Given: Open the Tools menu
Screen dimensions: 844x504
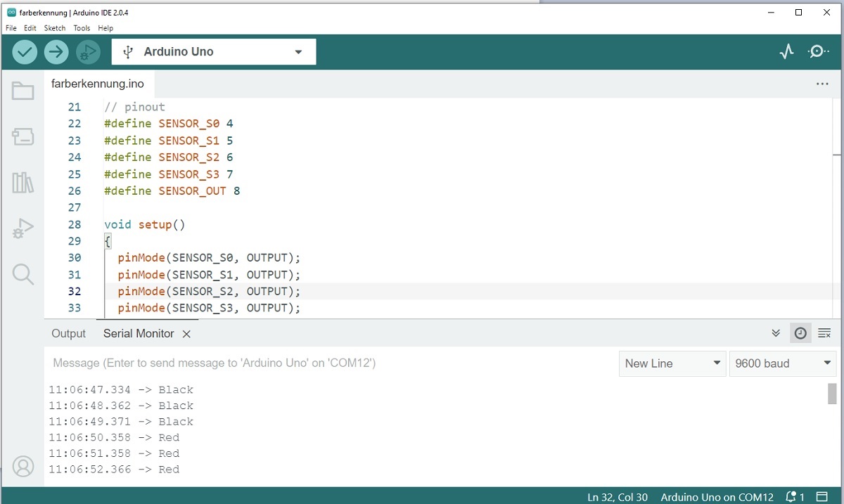Looking at the screenshot, I should 82,28.
